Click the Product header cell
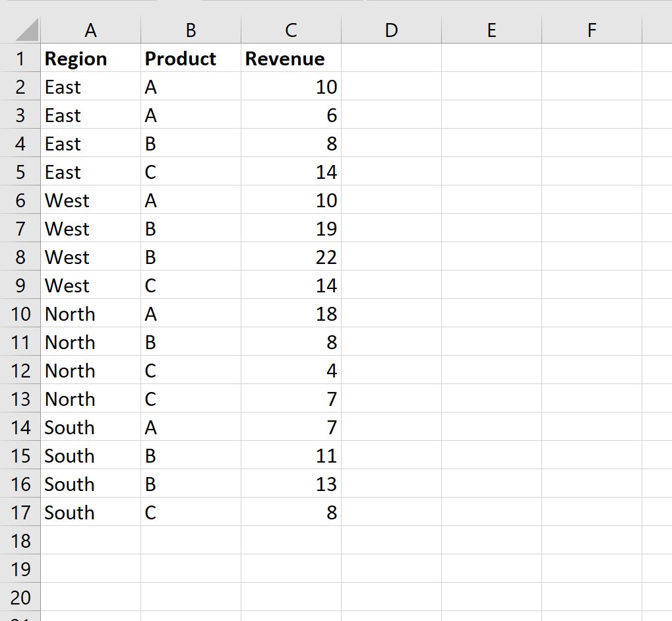 click(191, 59)
